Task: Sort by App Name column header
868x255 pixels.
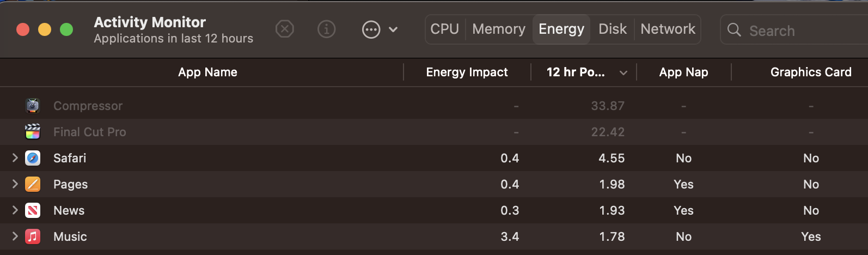Action: (207, 72)
